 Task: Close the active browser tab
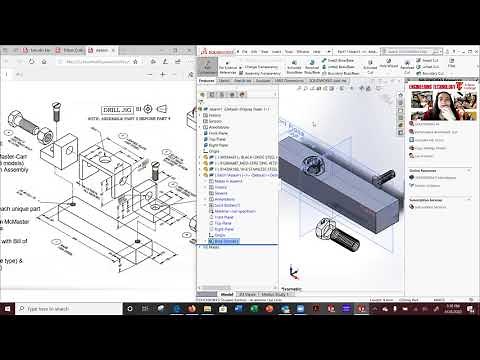point(113,51)
